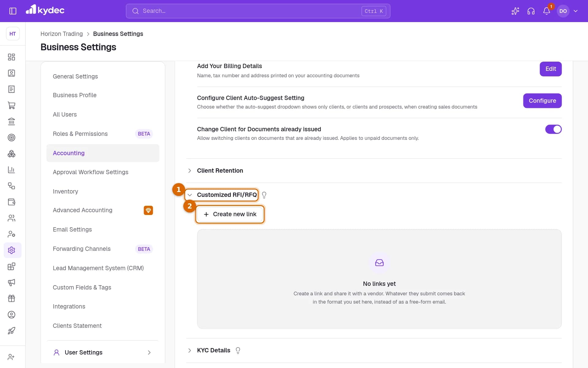Open the account dropdown chevron
Image resolution: width=588 pixels, height=368 pixels.
[575, 11]
